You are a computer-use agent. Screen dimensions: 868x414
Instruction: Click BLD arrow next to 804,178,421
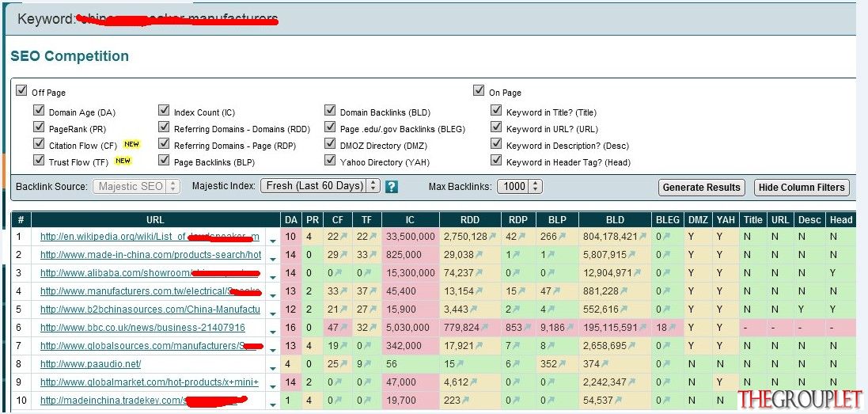(x=642, y=237)
